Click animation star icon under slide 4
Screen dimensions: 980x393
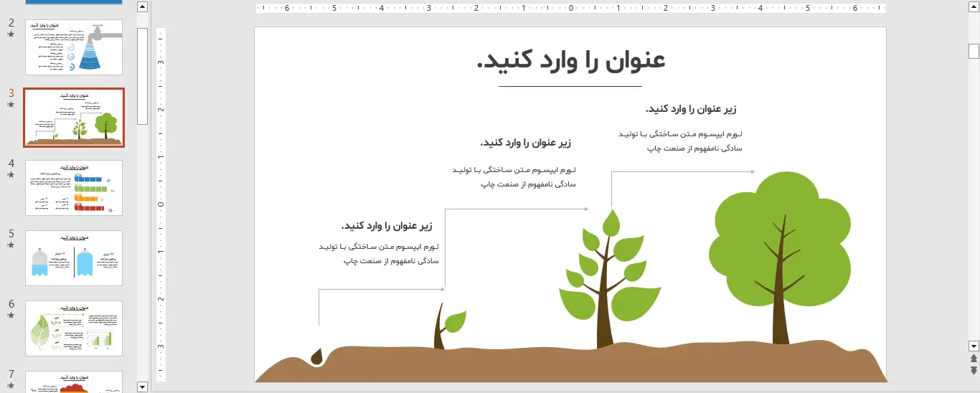pyautogui.click(x=11, y=175)
